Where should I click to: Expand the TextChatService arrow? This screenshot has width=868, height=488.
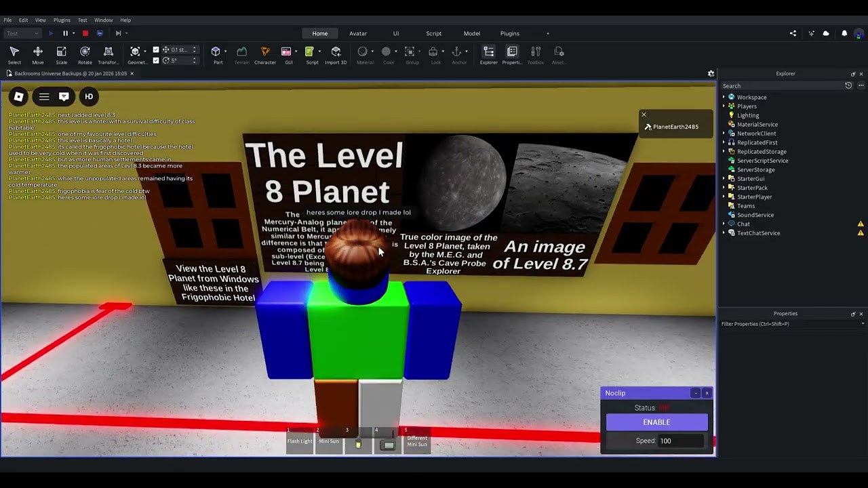(x=724, y=233)
